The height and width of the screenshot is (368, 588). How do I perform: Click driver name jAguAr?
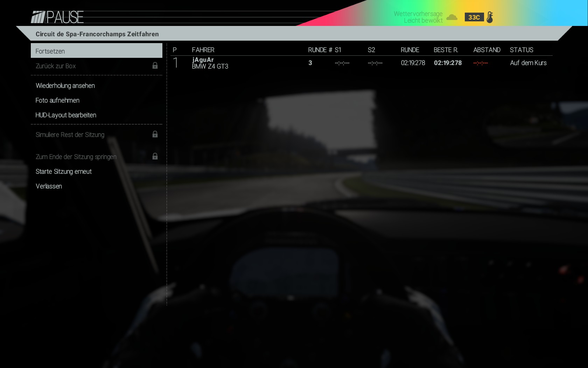[203, 60]
